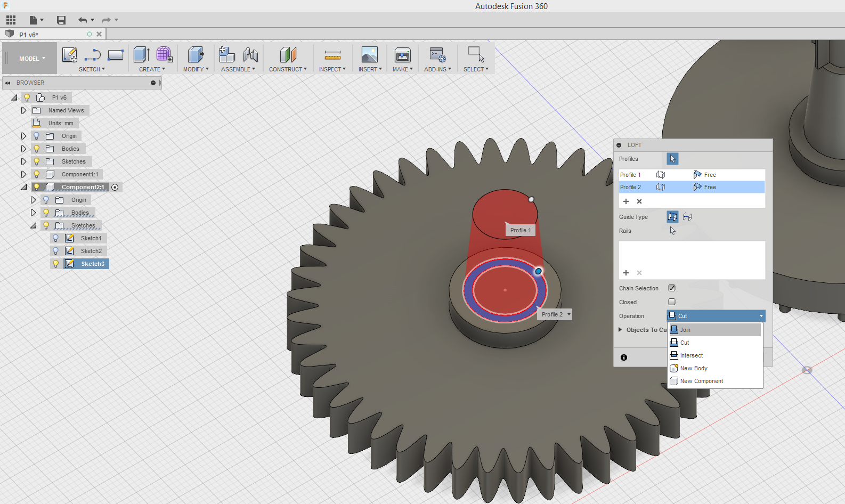Toggle visibility bulb for top-level Sketches
845x504 pixels.
tap(36, 161)
